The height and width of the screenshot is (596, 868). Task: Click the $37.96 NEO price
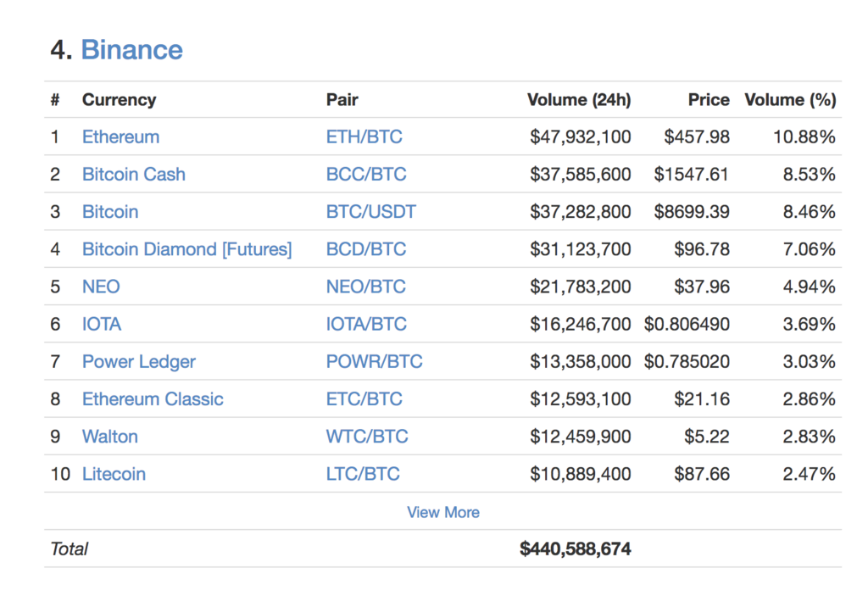click(702, 287)
